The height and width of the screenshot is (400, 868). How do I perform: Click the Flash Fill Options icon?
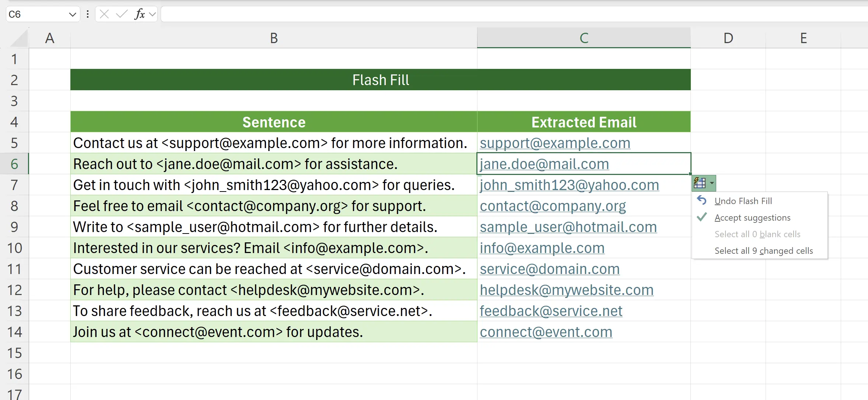(x=700, y=183)
